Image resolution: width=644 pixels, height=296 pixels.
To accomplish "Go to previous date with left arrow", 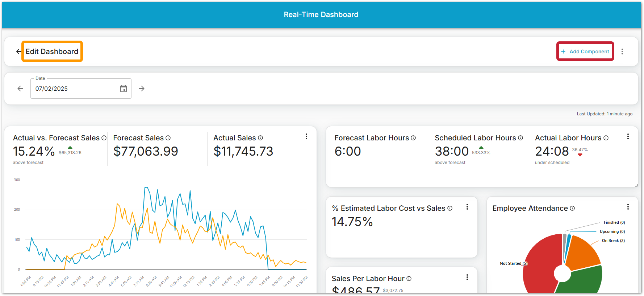I will (20, 89).
